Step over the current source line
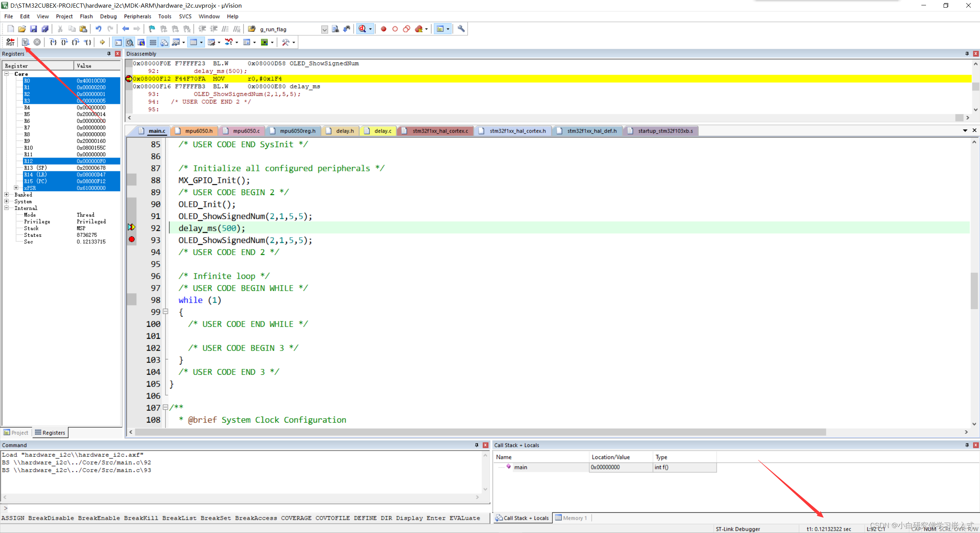 (64, 42)
